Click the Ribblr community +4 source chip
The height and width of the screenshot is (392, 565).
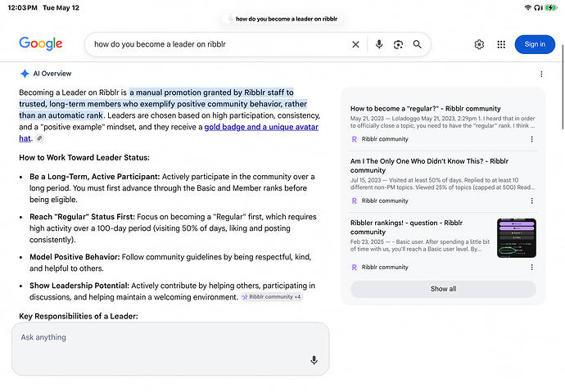coord(272,297)
